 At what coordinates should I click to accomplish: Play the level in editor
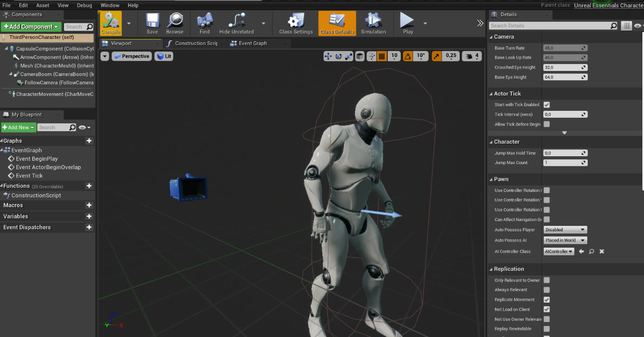pos(408,23)
